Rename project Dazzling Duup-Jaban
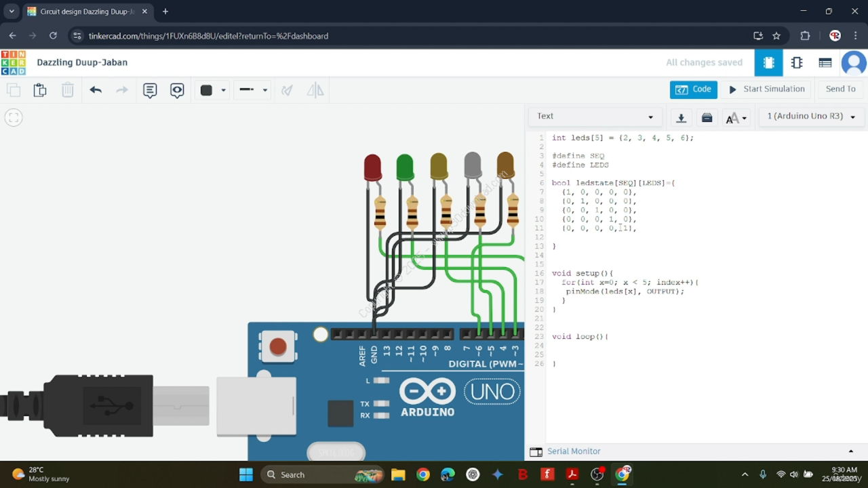This screenshot has width=868, height=488. (82, 62)
